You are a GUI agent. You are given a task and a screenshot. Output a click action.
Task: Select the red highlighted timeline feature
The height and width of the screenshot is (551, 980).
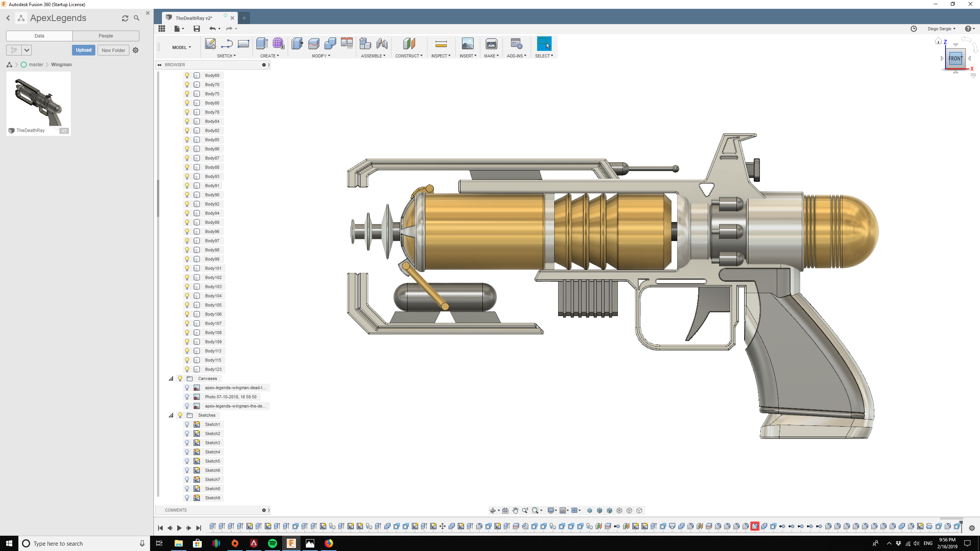pos(755,526)
